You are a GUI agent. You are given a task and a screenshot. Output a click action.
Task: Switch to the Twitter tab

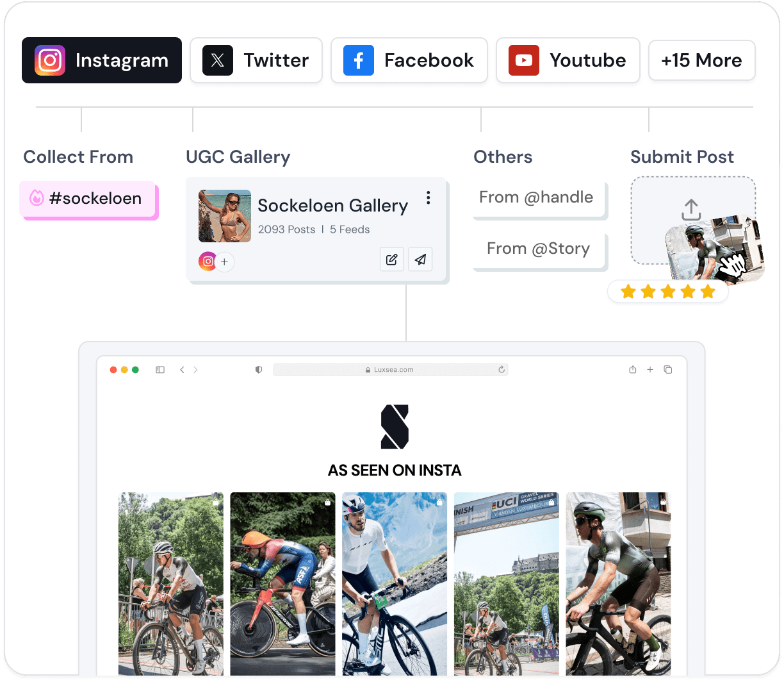tap(256, 60)
